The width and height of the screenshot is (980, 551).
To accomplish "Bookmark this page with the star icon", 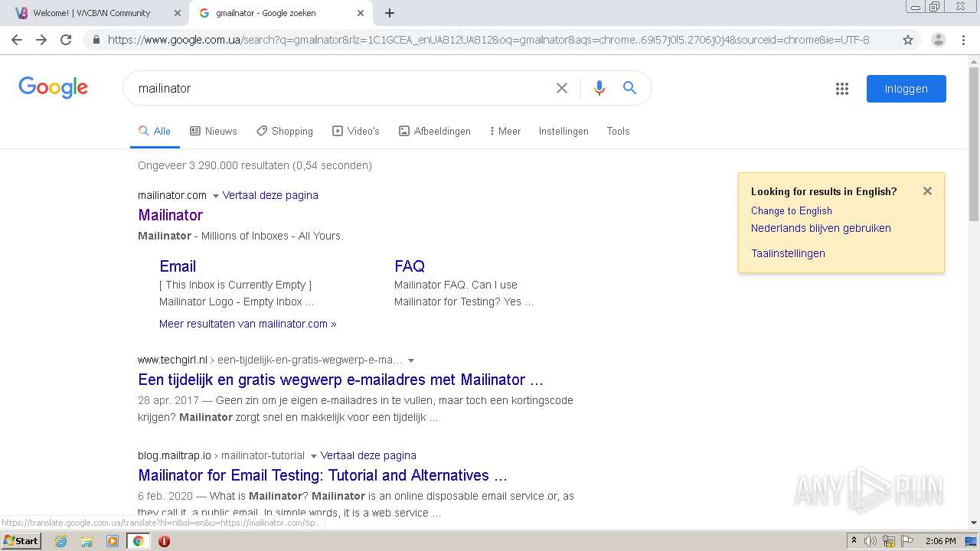I will click(908, 40).
